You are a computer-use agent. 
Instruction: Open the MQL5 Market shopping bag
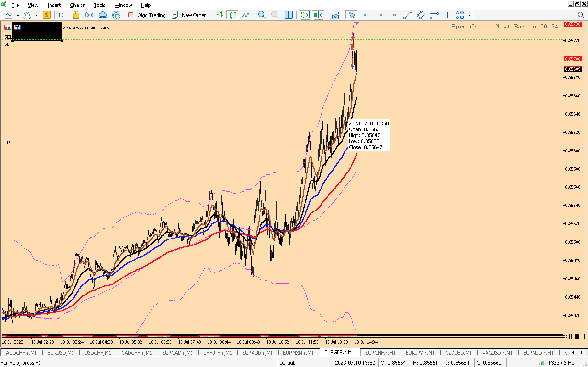point(76,15)
